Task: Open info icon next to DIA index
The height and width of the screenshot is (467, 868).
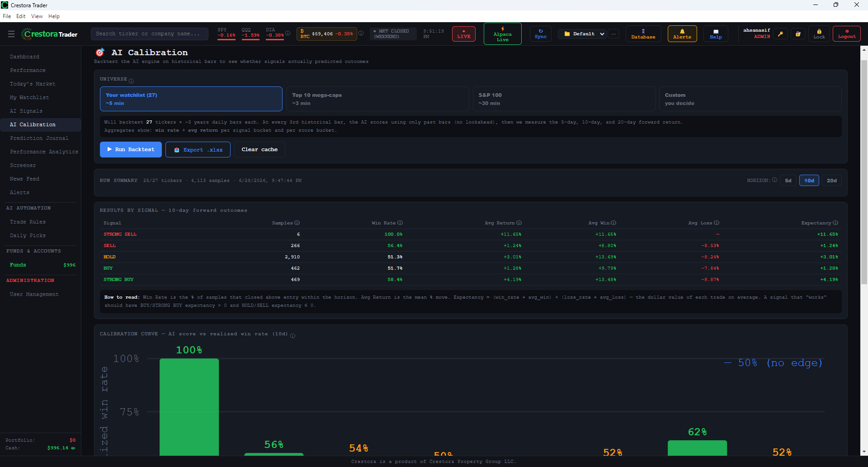Action: [288, 33]
